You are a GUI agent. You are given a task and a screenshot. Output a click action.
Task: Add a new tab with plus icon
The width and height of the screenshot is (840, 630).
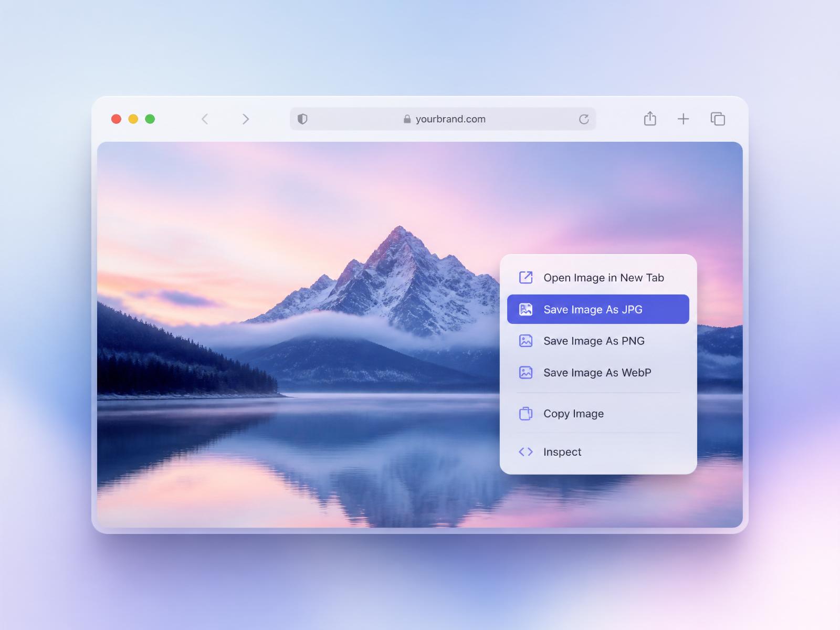coord(683,119)
